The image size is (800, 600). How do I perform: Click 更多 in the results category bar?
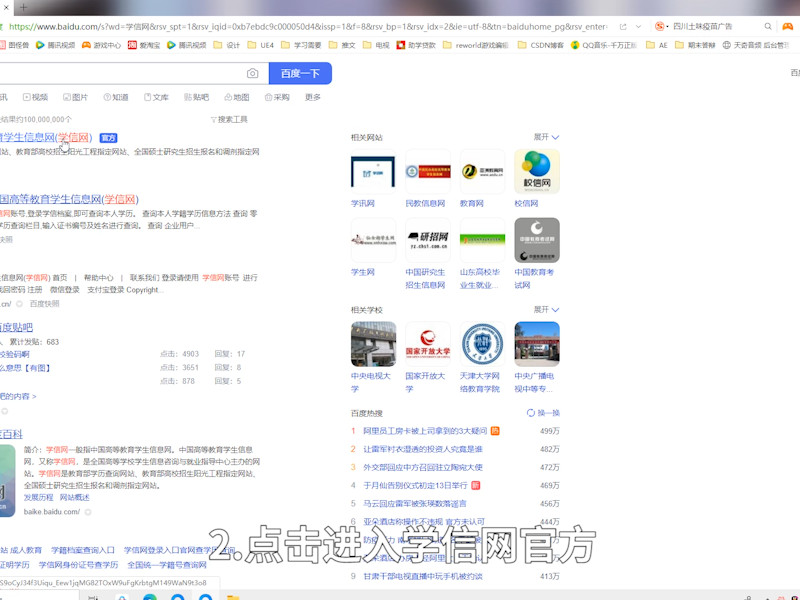313,97
